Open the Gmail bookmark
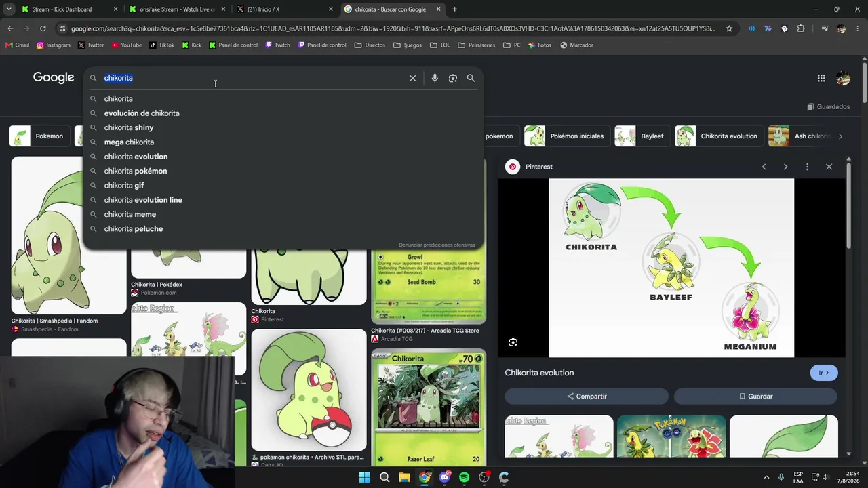The width and height of the screenshot is (868, 488). (18, 45)
